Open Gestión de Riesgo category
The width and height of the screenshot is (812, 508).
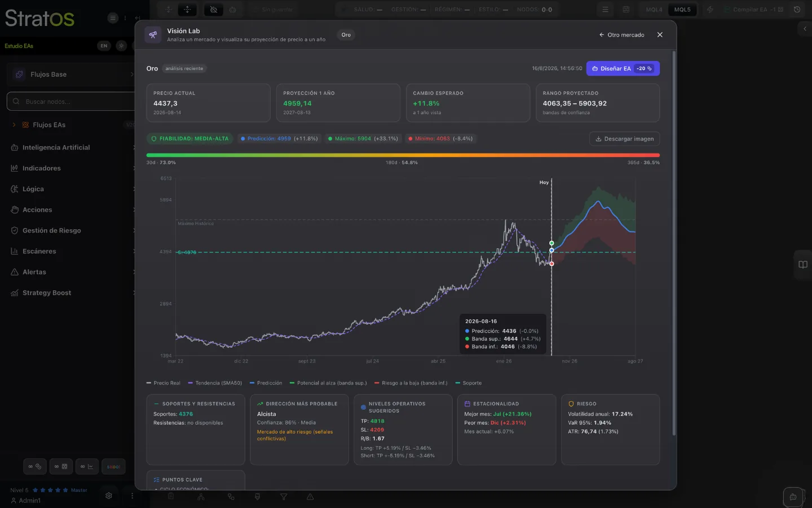(70, 230)
